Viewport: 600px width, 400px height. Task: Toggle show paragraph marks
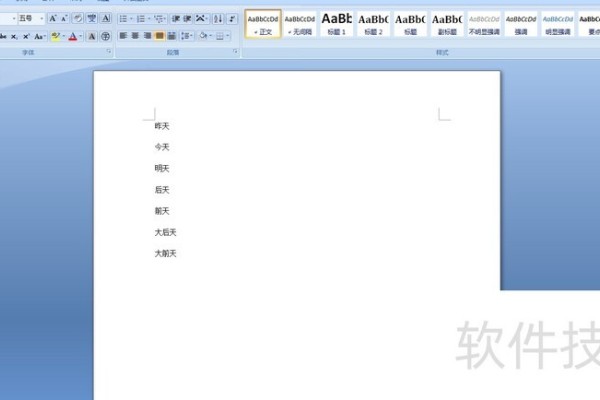point(232,19)
